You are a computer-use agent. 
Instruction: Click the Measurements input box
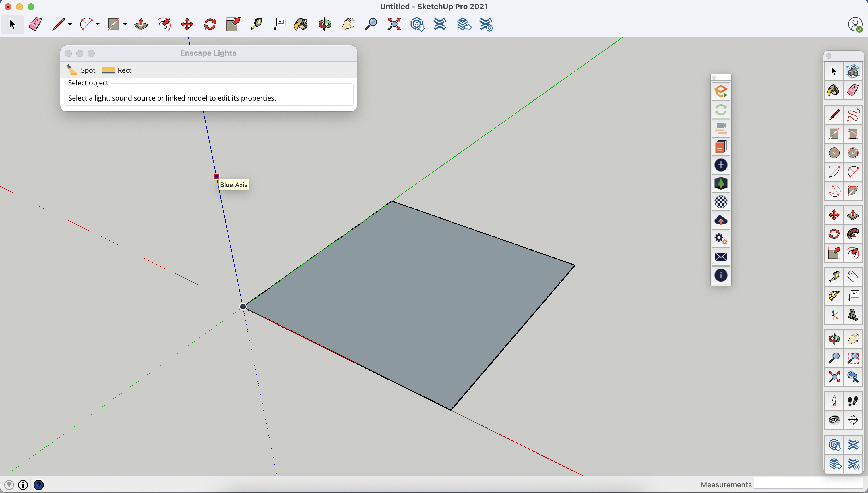point(809,485)
